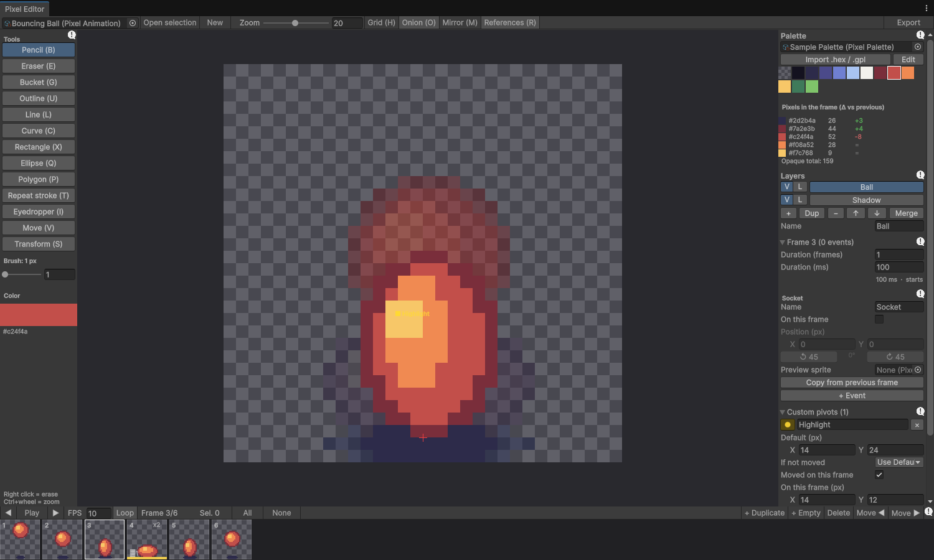Click the Export button
Viewport: 934px width, 560px height.
click(908, 22)
